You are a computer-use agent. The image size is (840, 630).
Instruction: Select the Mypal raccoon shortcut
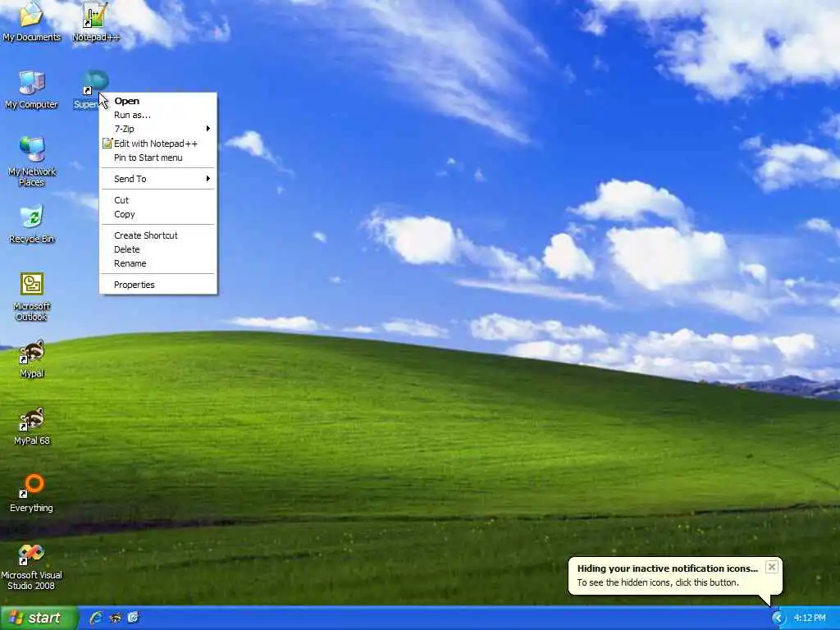pyautogui.click(x=32, y=359)
